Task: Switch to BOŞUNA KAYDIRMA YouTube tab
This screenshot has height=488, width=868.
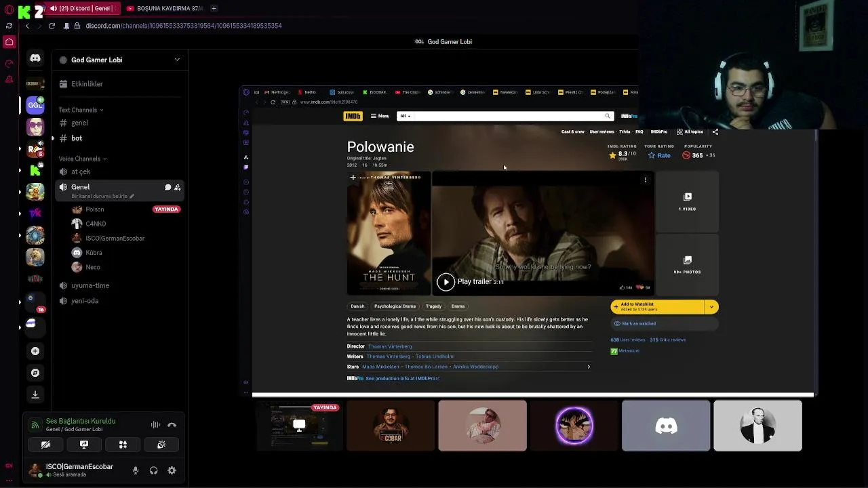Action: pos(165,8)
